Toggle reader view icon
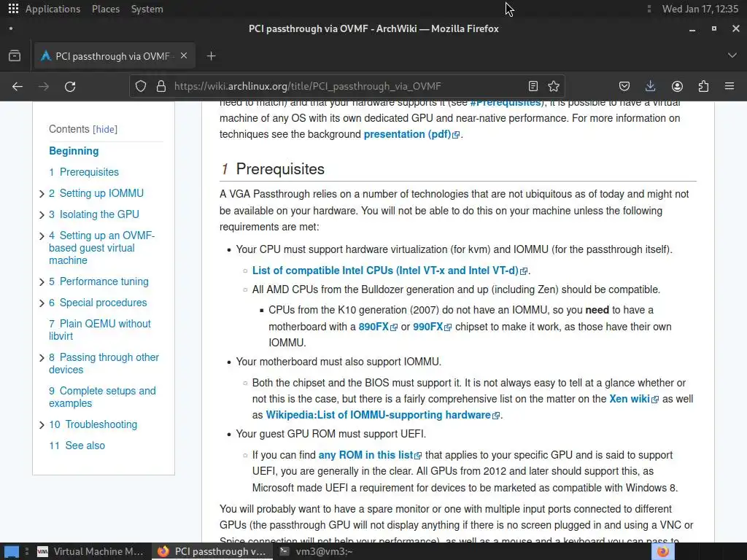747x560 pixels. tap(533, 86)
